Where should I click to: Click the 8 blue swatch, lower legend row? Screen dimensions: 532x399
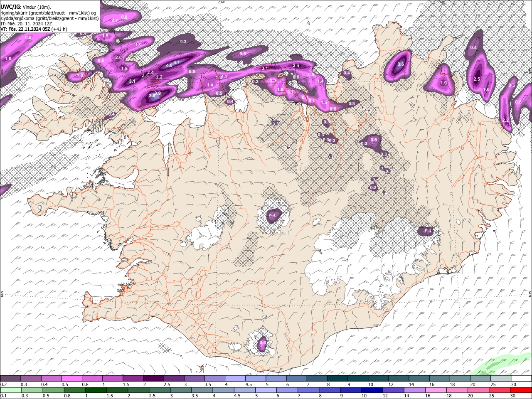330,390
